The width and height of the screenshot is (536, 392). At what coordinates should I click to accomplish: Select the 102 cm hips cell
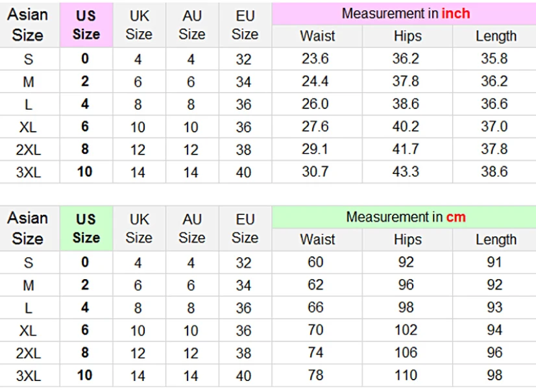click(406, 330)
